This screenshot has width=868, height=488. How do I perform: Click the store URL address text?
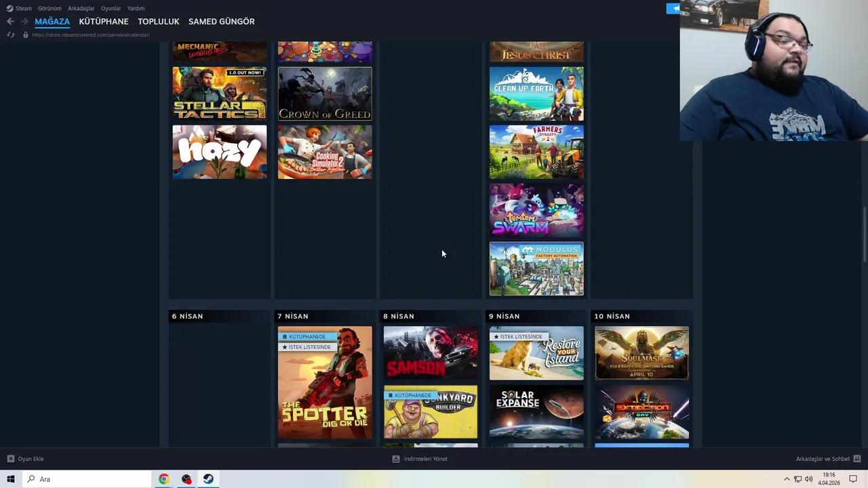(91, 35)
